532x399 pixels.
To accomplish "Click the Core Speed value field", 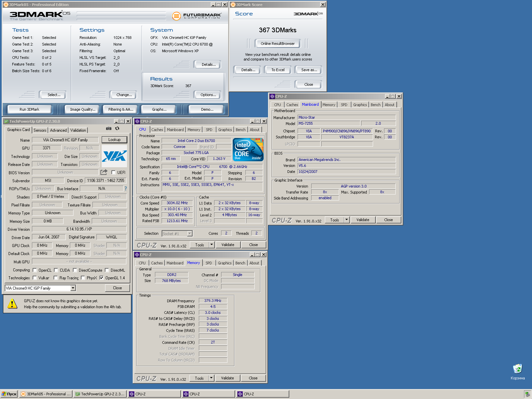I will click(177, 203).
